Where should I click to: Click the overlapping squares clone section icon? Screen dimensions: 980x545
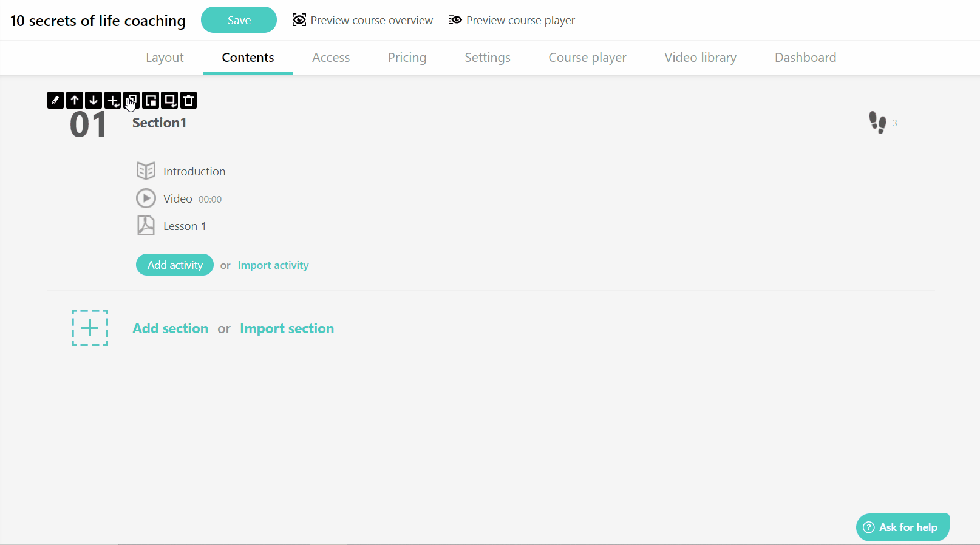[132, 100]
